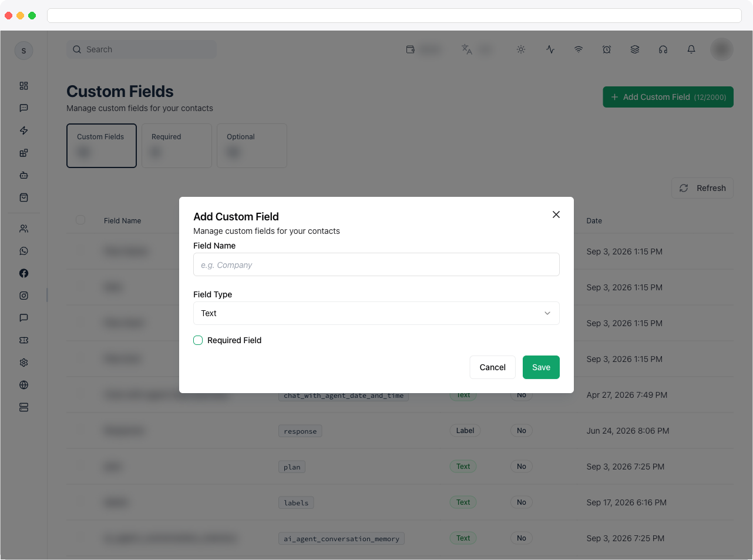Open the integrations blocks icon in sidebar
The image size is (753, 560).
coord(23,153)
